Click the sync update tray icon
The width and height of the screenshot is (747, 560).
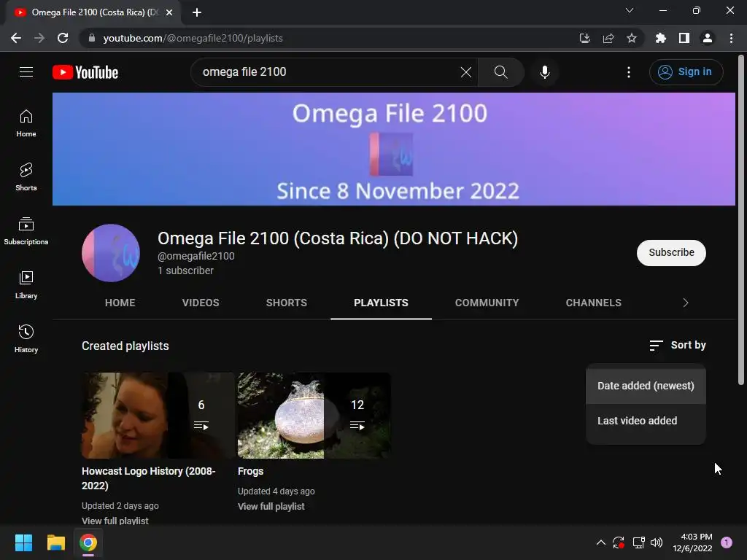pos(619,542)
